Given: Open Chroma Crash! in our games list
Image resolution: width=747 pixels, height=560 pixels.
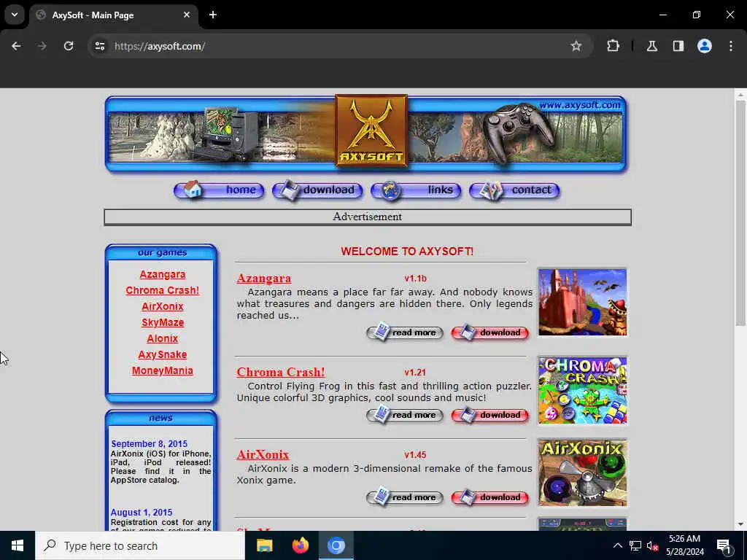Looking at the screenshot, I should (163, 290).
